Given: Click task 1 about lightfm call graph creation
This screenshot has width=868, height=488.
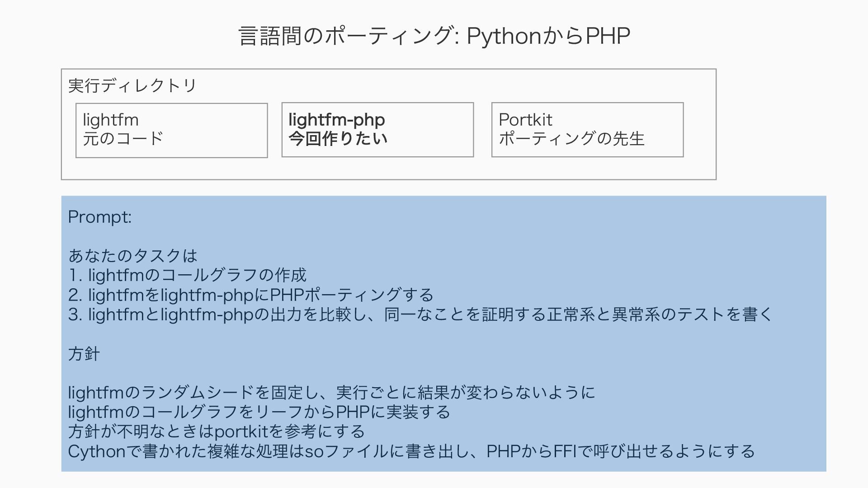Looking at the screenshot, I should [188, 275].
